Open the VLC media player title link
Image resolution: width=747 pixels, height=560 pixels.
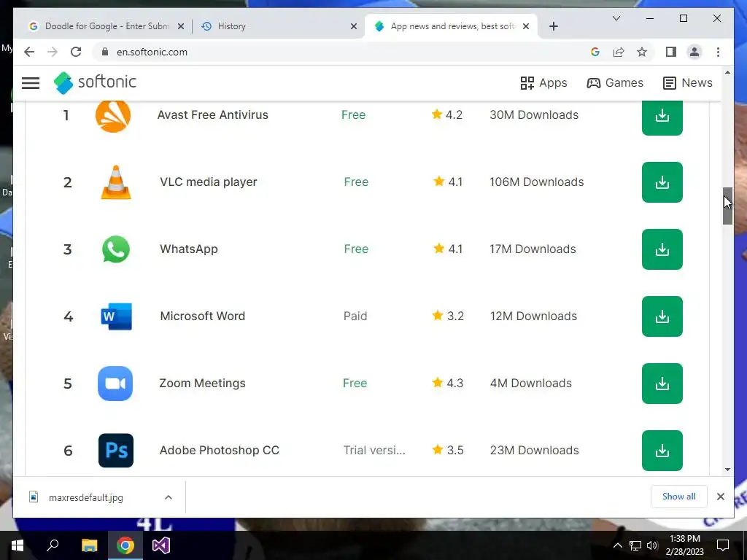point(208,182)
